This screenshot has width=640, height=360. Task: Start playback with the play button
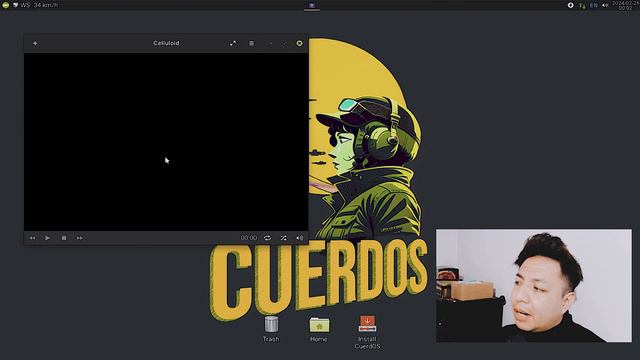click(48, 238)
